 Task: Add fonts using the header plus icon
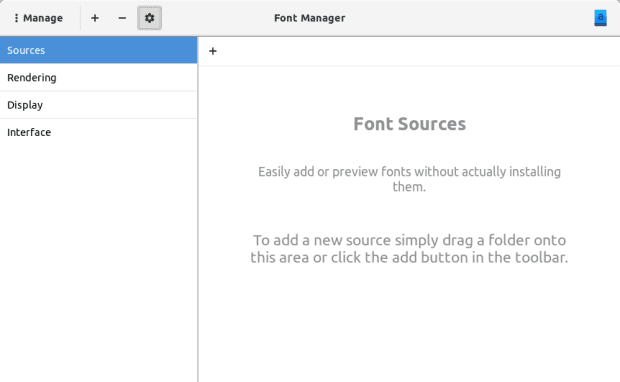pyautogui.click(x=95, y=18)
